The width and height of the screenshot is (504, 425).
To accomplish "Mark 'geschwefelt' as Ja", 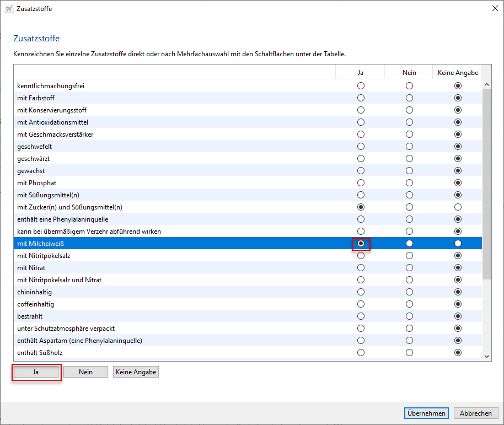I will click(x=361, y=147).
